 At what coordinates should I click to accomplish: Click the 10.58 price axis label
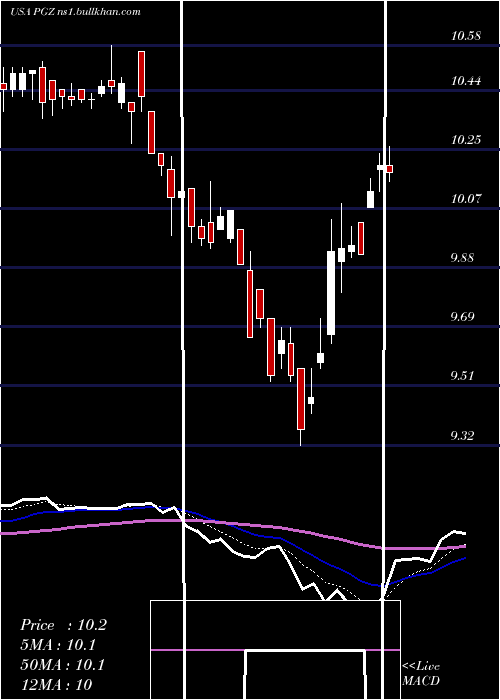466,36
